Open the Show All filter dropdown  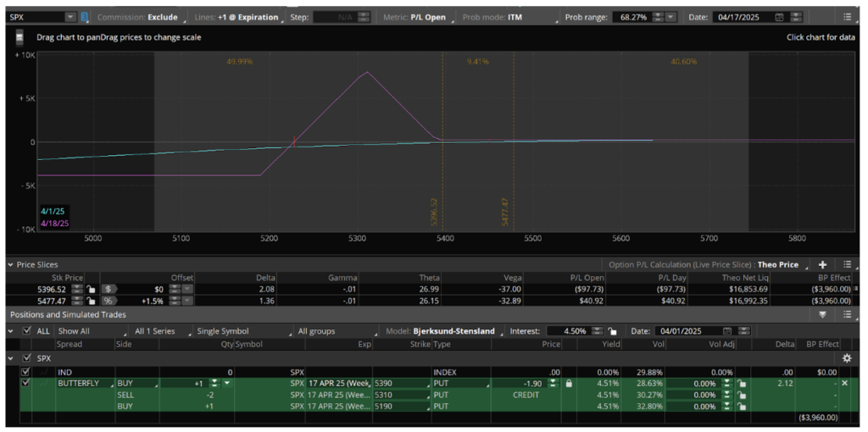tap(92, 331)
